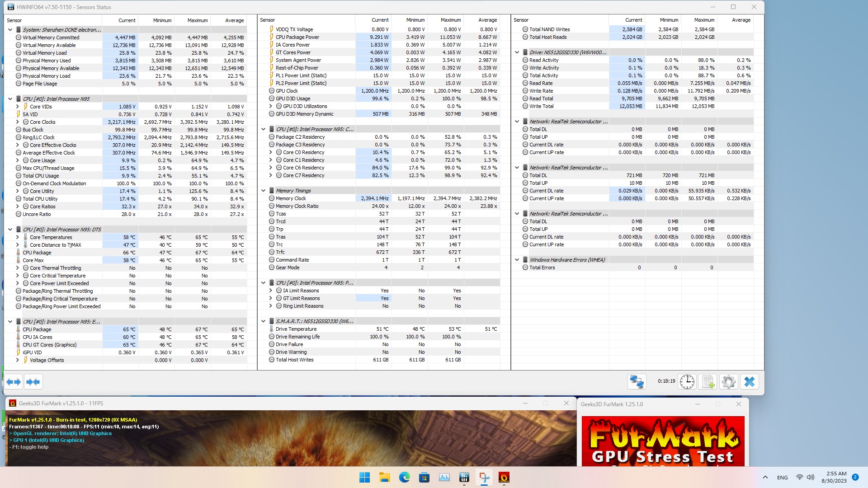The image size is (868, 488).
Task: Click the Maximum column header in left panel
Action: click(197, 20)
